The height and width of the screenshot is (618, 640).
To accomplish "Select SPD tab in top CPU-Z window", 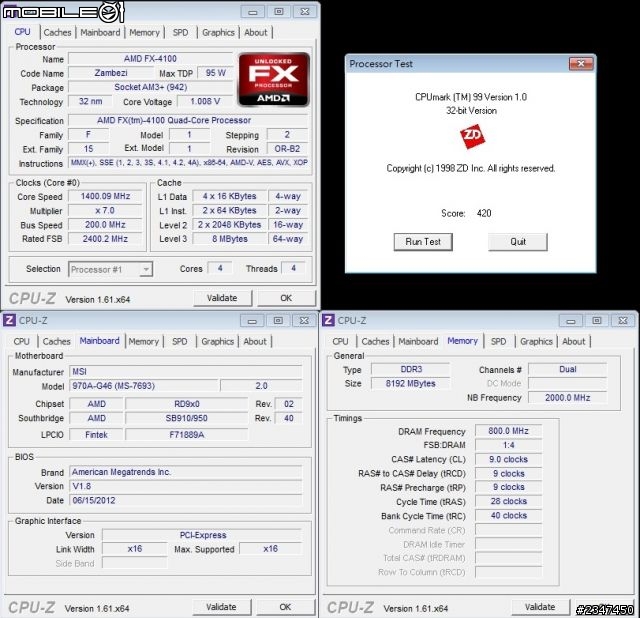I will click(x=180, y=32).
